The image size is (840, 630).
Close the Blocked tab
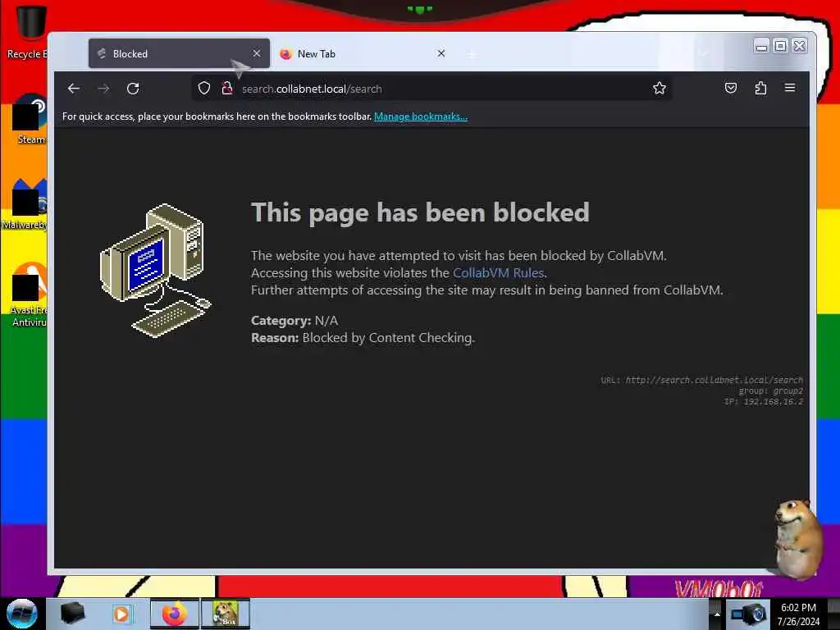coord(257,53)
